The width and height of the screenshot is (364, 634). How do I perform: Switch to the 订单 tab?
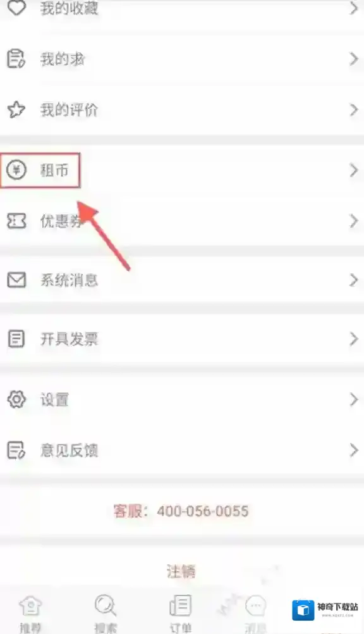tap(181, 612)
